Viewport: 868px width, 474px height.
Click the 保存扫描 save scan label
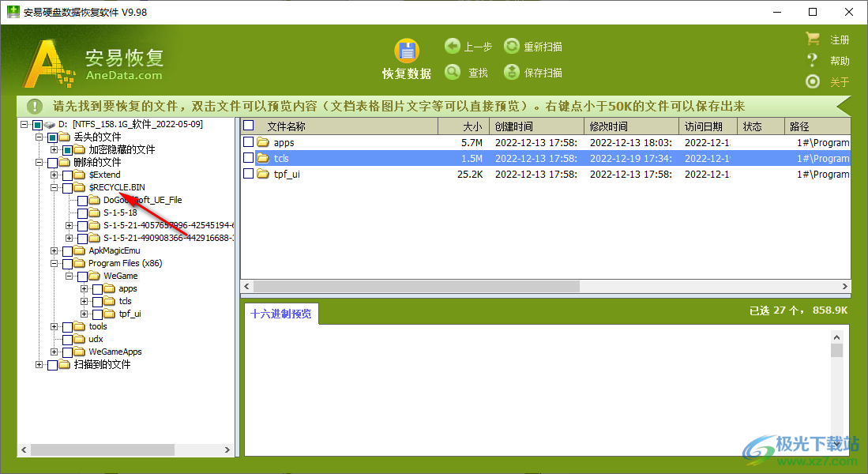point(543,73)
